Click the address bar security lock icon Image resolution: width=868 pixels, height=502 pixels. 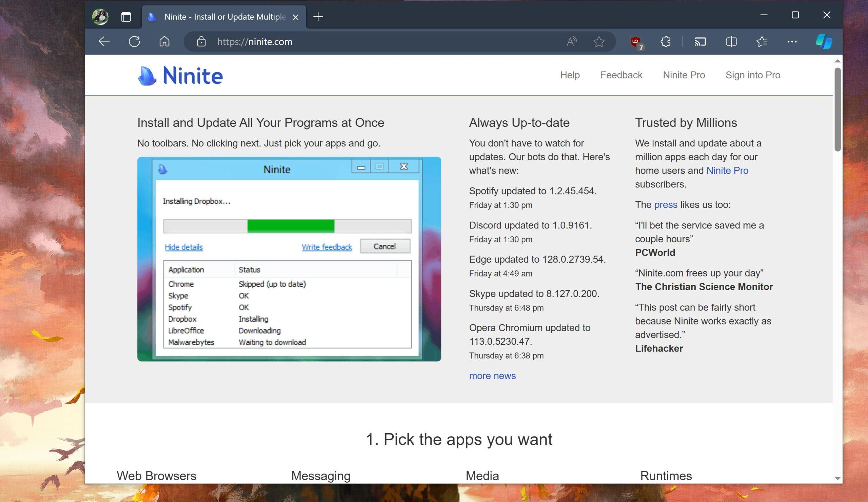[201, 42]
